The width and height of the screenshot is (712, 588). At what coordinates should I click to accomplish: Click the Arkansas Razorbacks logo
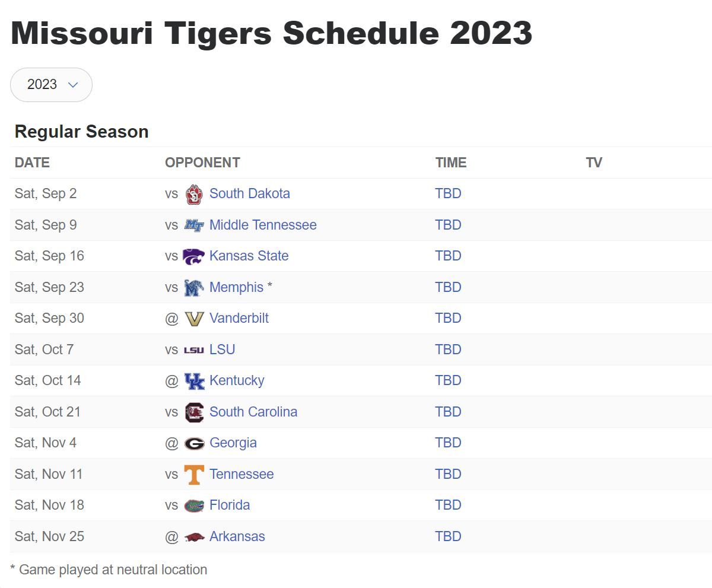coord(194,537)
